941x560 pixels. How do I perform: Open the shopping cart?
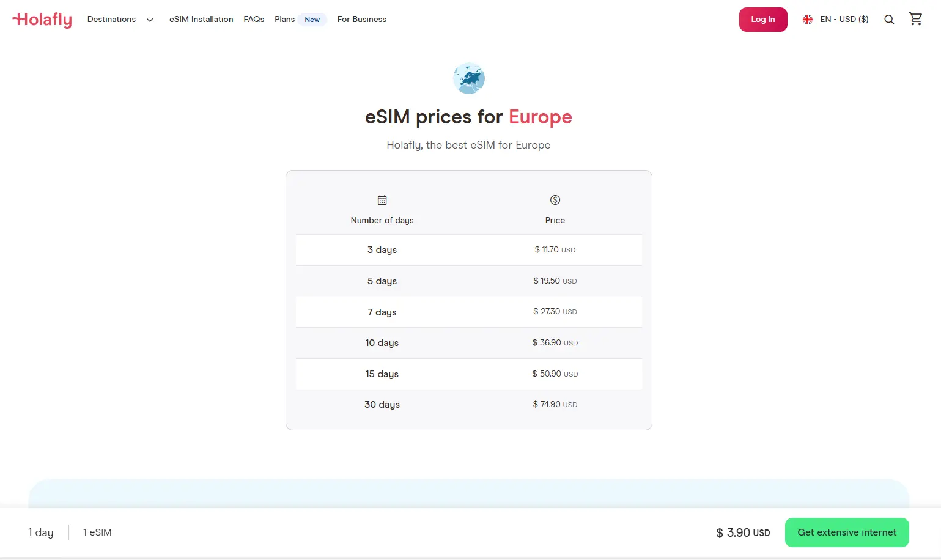coord(915,19)
